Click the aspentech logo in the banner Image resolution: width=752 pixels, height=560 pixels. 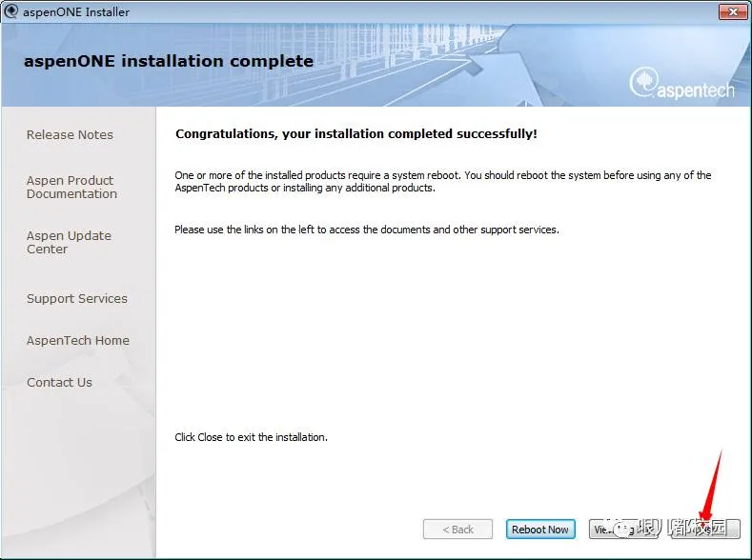681,84
